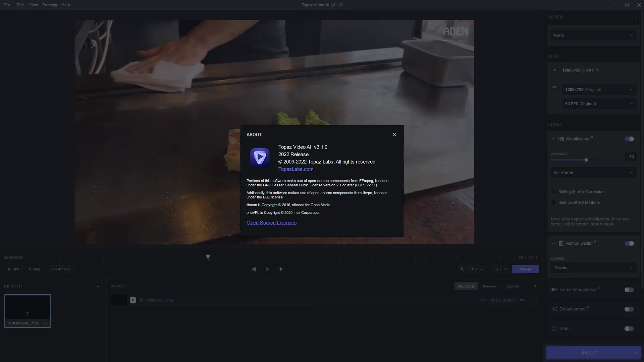
Task: Close the About dialog
Action: 394,134
